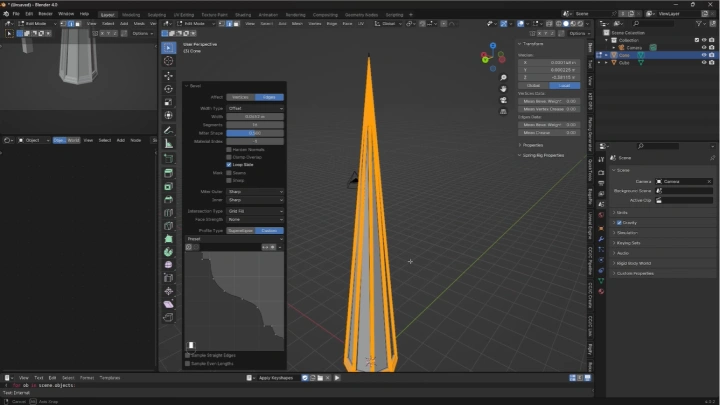Enable the Clamp Overlap checkbox

pyautogui.click(x=229, y=157)
